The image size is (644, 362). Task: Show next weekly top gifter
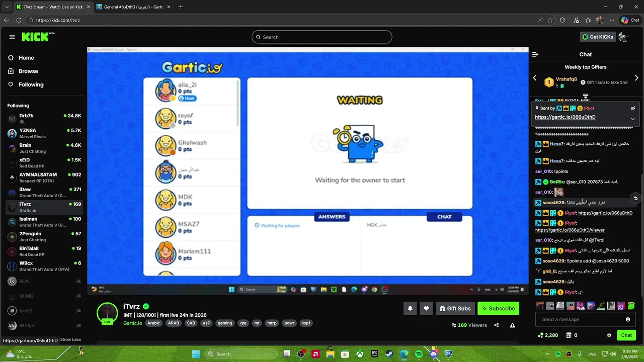(x=636, y=78)
